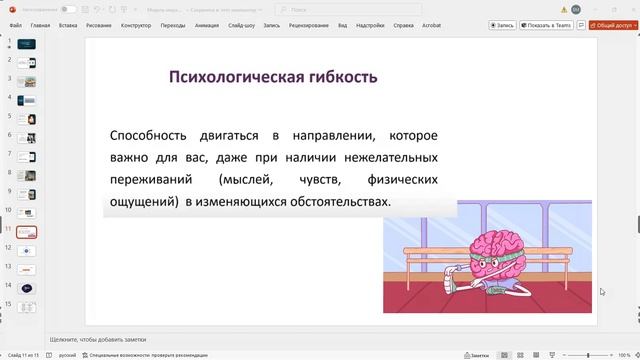
Task: Select slide 1 thumbnail
Action: coord(27,44)
